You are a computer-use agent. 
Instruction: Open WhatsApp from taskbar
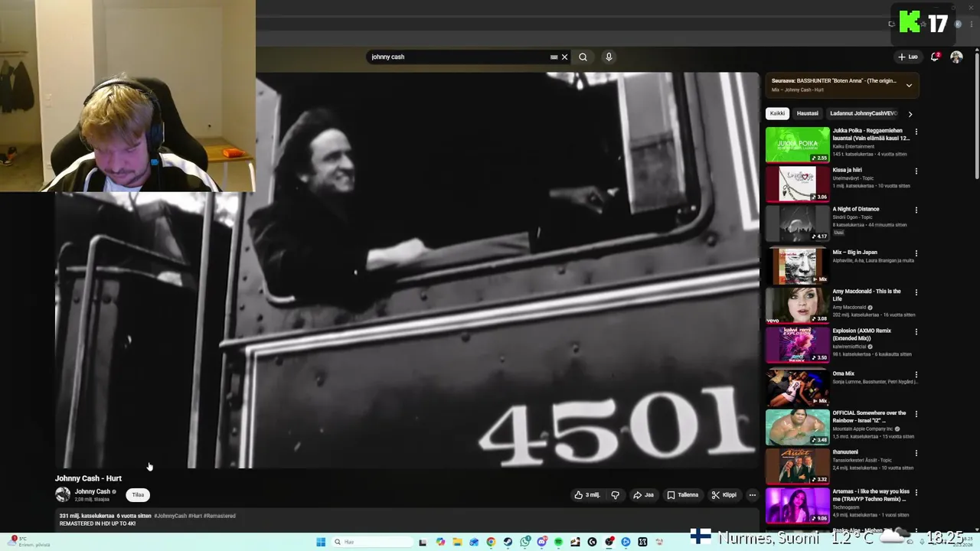point(524,542)
